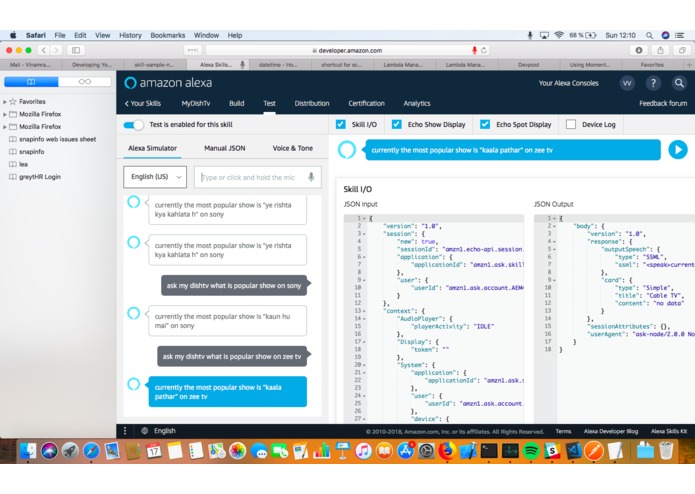Image resolution: width=695 pixels, height=494 pixels.
Task: Click Safari's reload page icon
Action: pos(484,50)
